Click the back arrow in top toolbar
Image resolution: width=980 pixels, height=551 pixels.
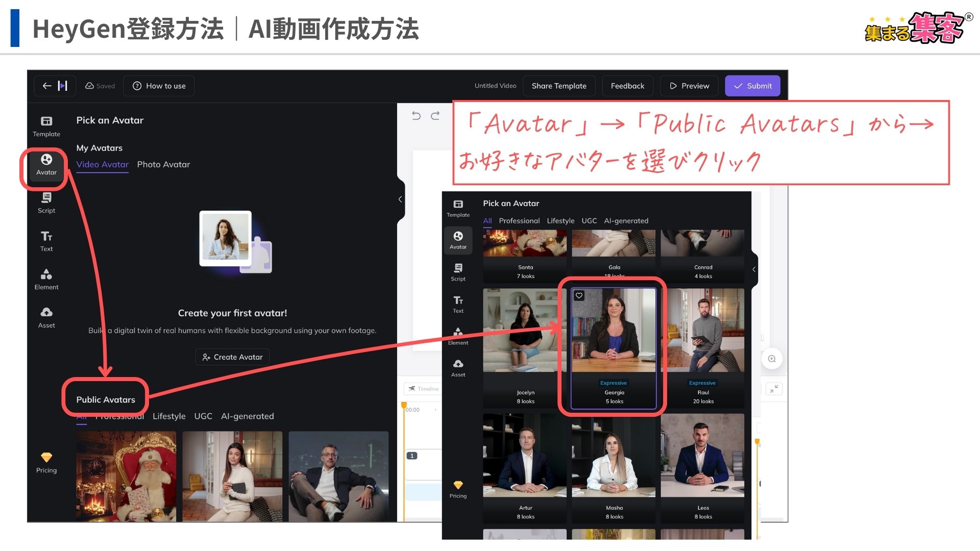coord(47,86)
